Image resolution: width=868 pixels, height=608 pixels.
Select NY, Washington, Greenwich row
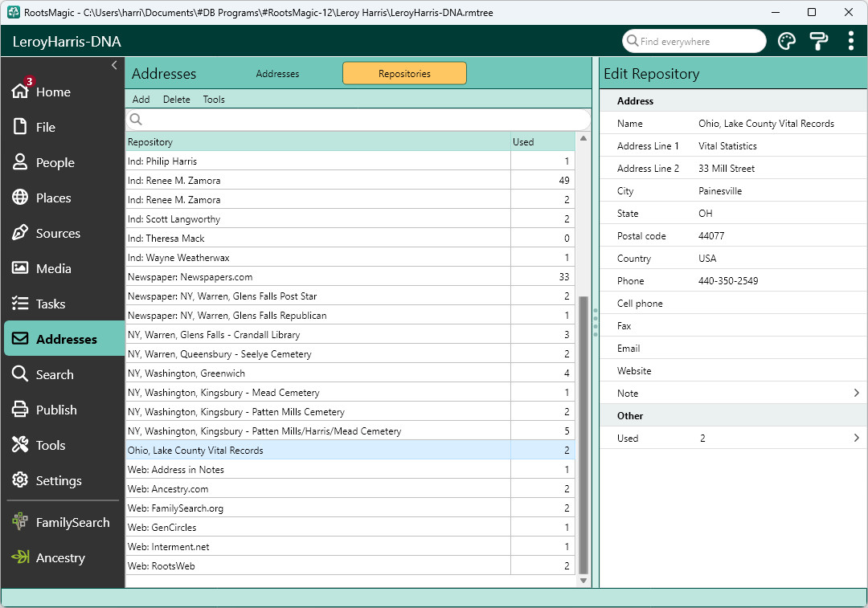coord(350,373)
